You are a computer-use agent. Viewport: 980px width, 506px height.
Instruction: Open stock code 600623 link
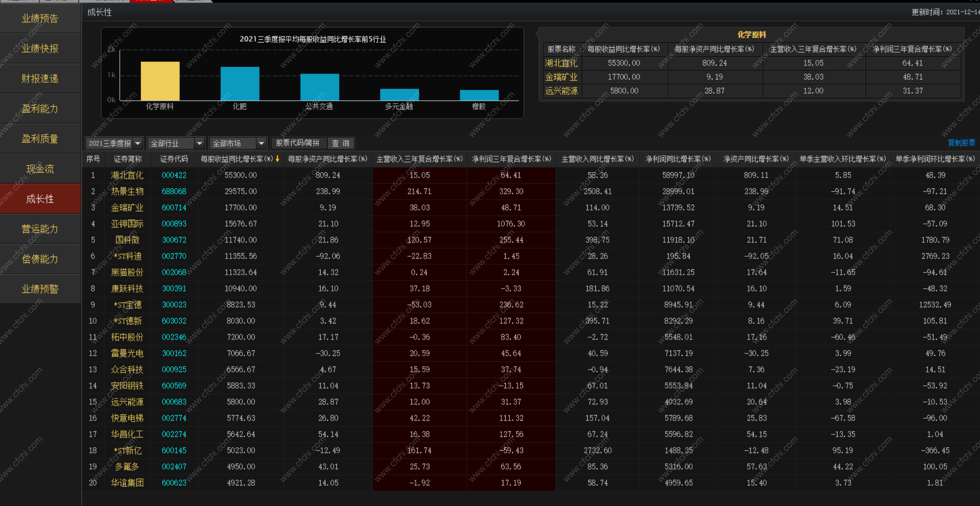click(x=174, y=483)
